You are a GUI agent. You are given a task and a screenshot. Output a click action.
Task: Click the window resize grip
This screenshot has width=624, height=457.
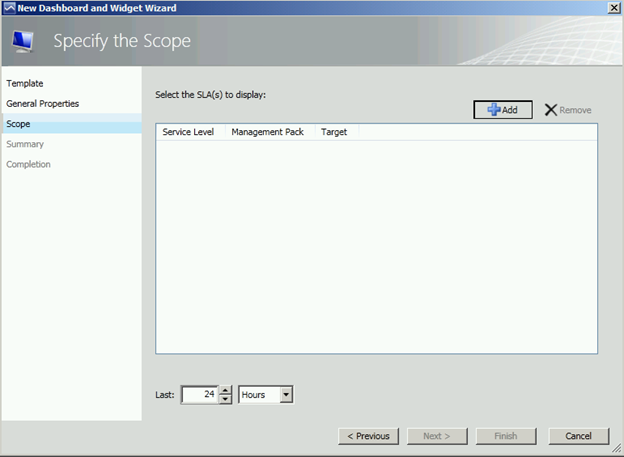617,450
